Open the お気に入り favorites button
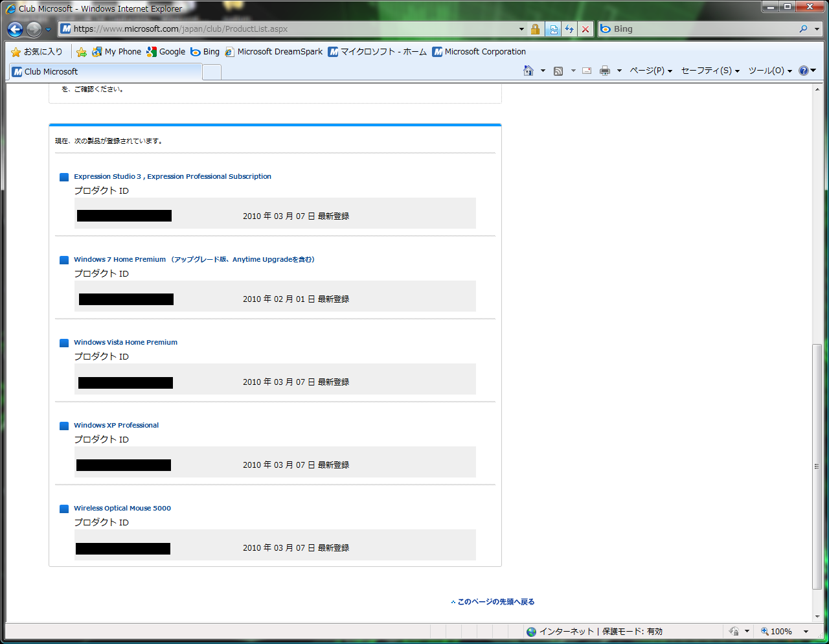The image size is (829, 644). click(x=37, y=52)
